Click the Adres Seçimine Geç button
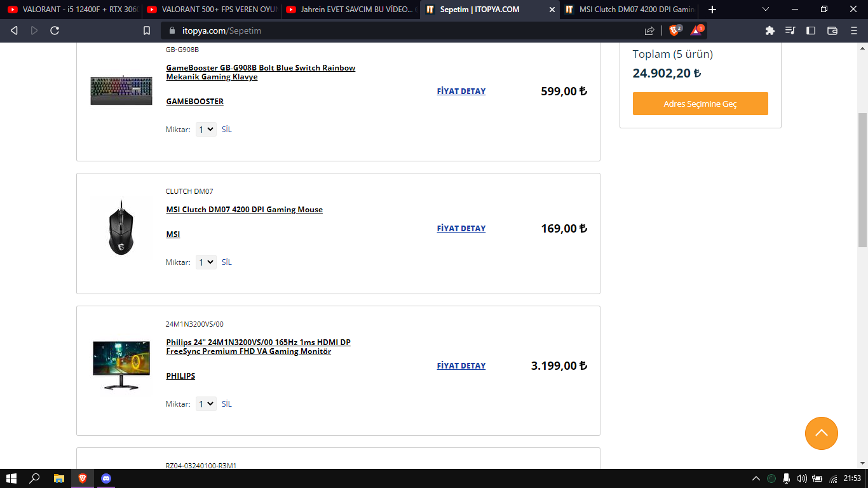The width and height of the screenshot is (868, 488). pos(700,104)
